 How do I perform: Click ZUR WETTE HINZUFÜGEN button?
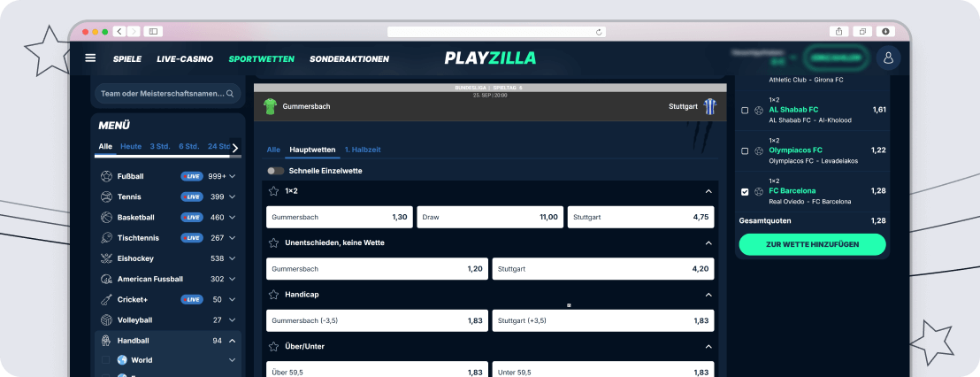pyautogui.click(x=813, y=244)
